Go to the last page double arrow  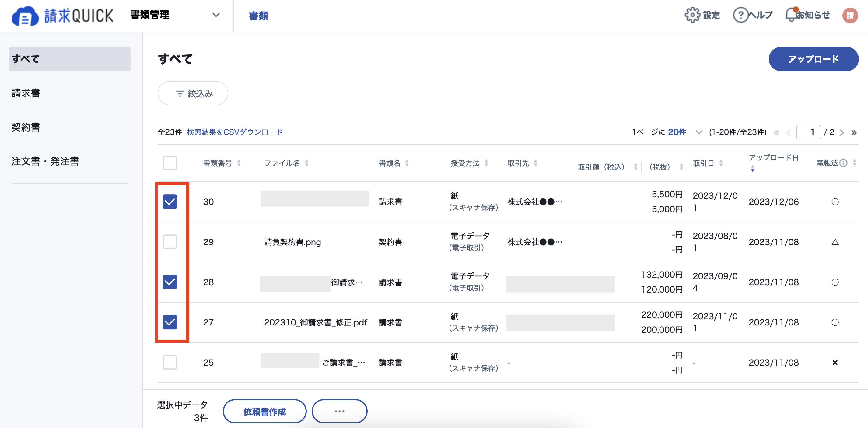coord(854,132)
